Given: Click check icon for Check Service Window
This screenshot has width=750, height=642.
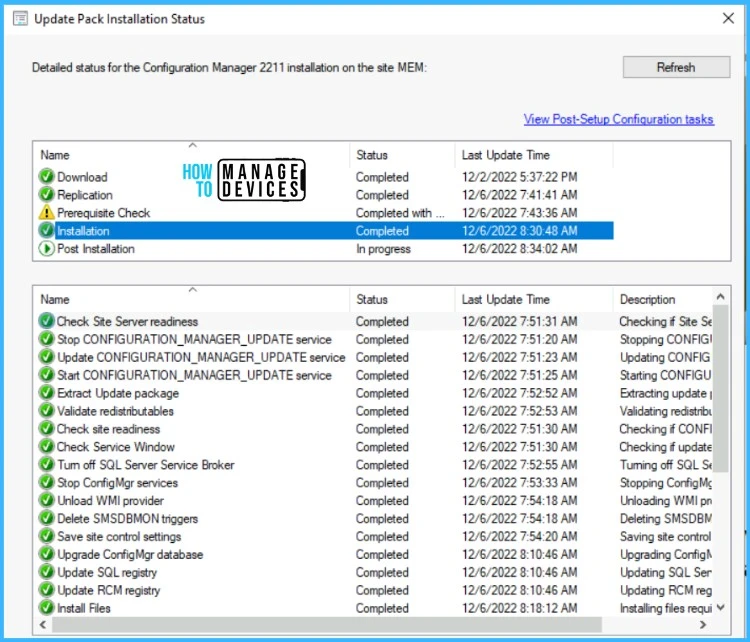Looking at the screenshot, I should coord(46,447).
